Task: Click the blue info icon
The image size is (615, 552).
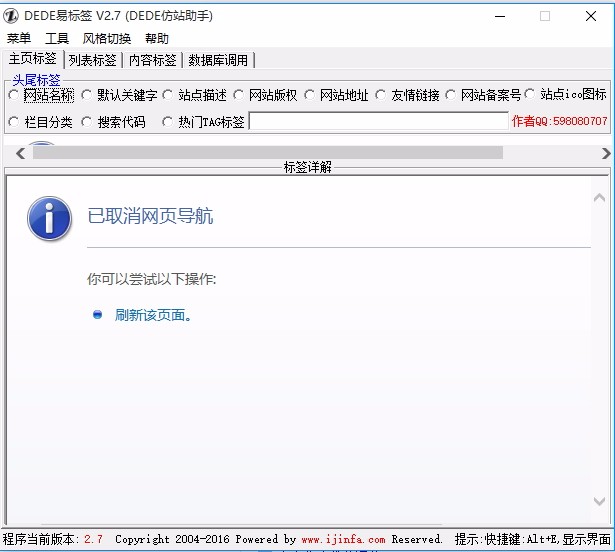Action: pos(49,218)
